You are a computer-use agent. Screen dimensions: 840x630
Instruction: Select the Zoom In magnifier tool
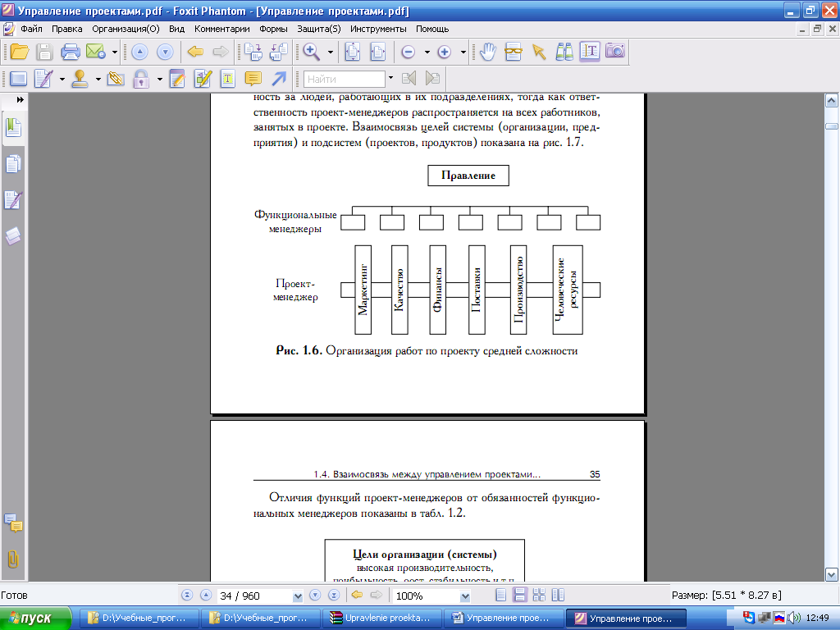coord(311,52)
